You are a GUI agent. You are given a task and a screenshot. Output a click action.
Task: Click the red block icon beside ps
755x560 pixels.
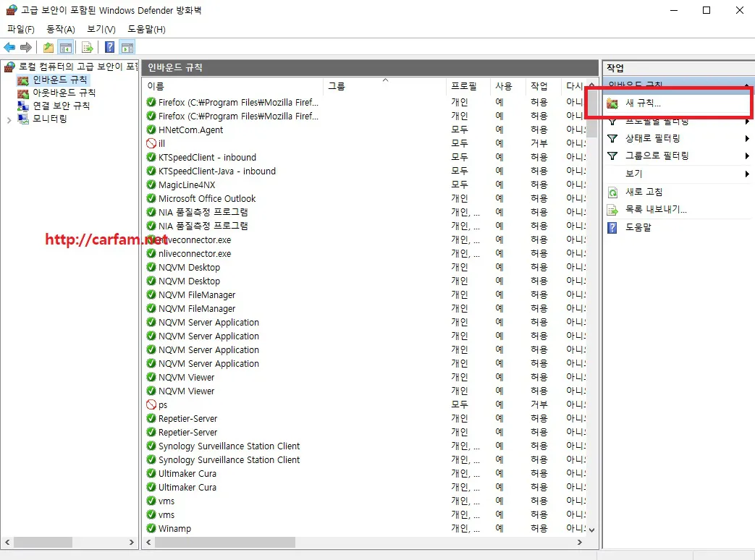click(151, 404)
